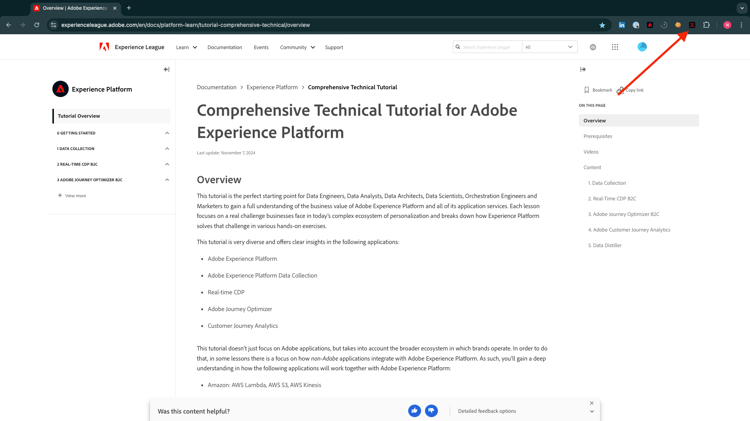Open the language globe icon
750x421 pixels.
593,47
